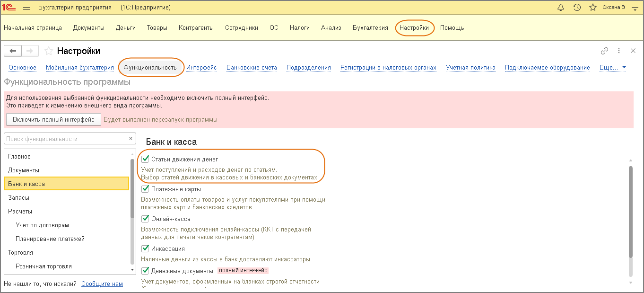
Task: Copy link via chain icon
Action: click(x=604, y=51)
